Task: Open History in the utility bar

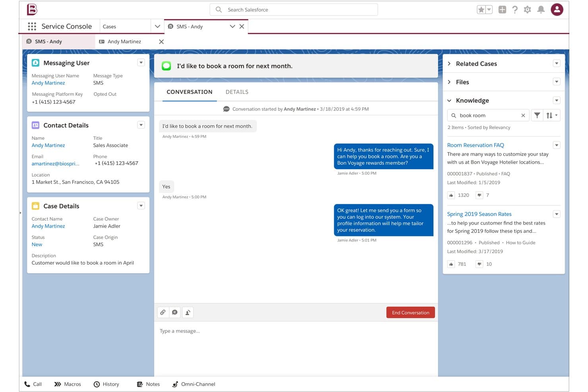Action: pos(106,384)
